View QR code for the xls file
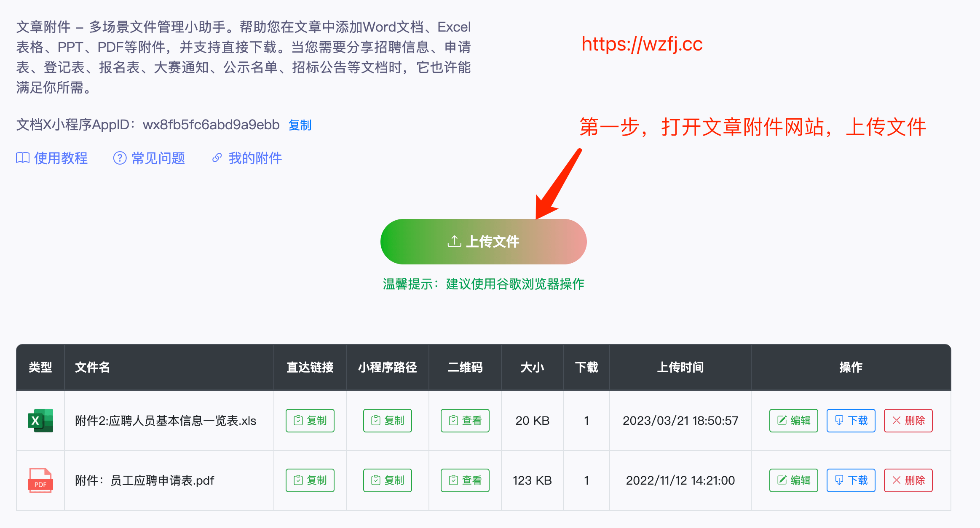The image size is (980, 528). [465, 421]
